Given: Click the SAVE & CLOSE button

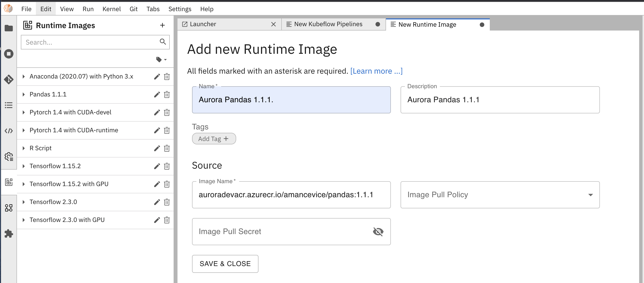Looking at the screenshot, I should pos(225,264).
